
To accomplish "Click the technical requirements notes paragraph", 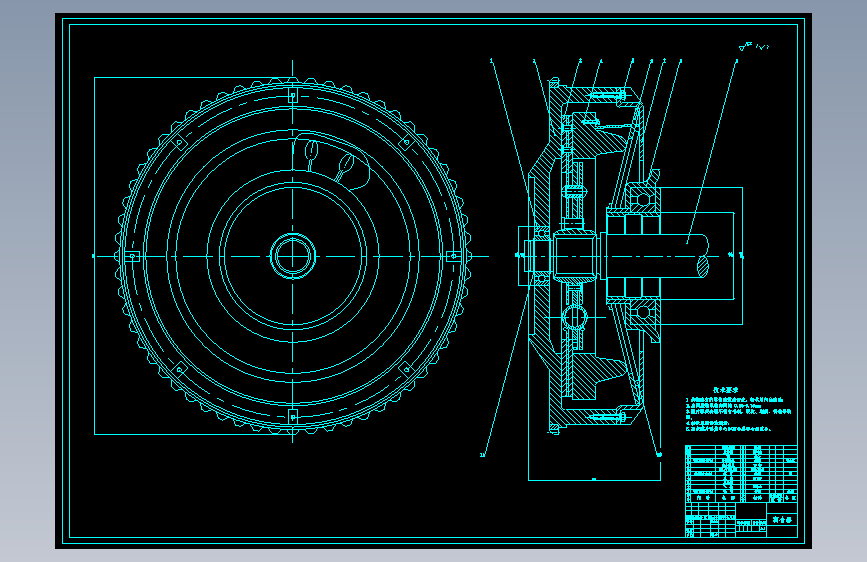I will pyautogui.click(x=739, y=414).
